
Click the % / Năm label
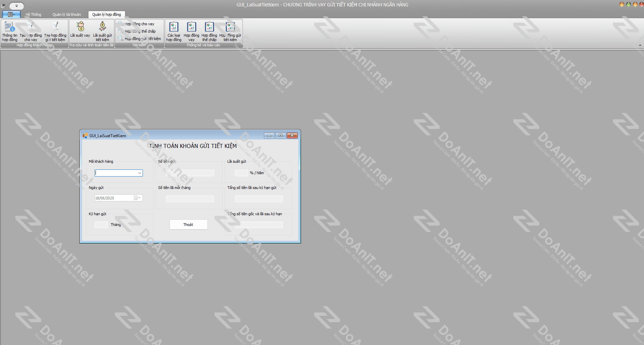click(257, 173)
